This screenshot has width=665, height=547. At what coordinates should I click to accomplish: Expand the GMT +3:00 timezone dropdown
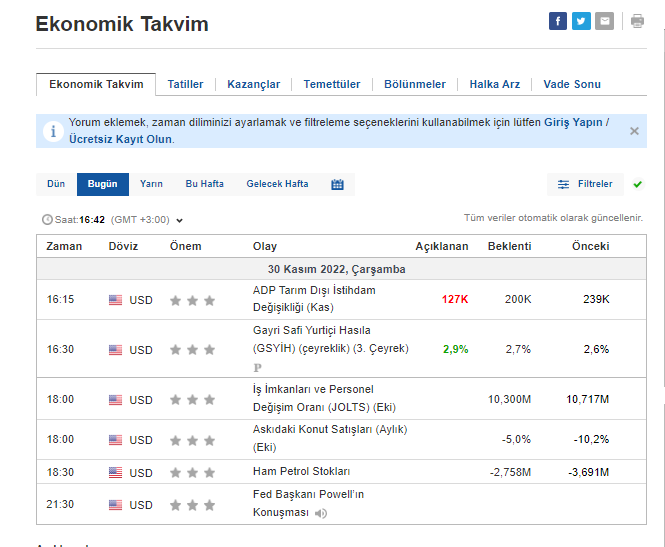pyautogui.click(x=179, y=220)
